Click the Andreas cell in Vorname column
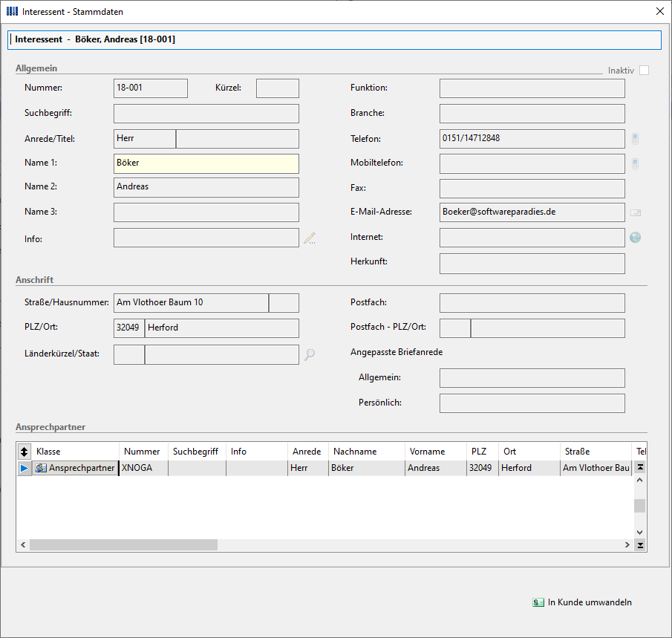672x638 pixels. pyautogui.click(x=435, y=468)
